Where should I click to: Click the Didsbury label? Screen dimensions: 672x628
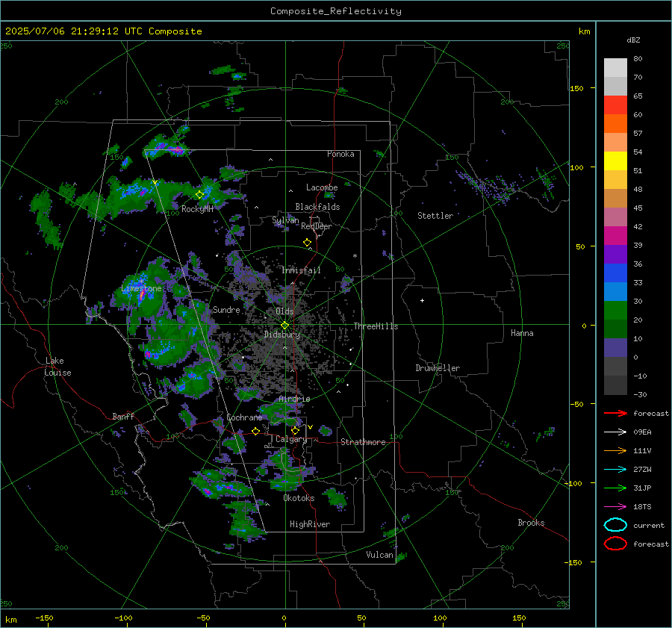[x=282, y=335]
